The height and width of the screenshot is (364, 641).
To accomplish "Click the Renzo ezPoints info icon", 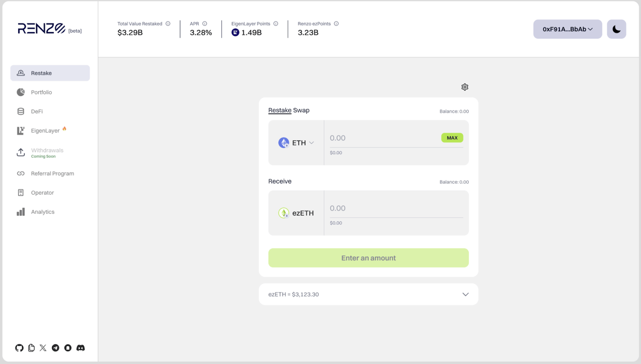I will (336, 24).
